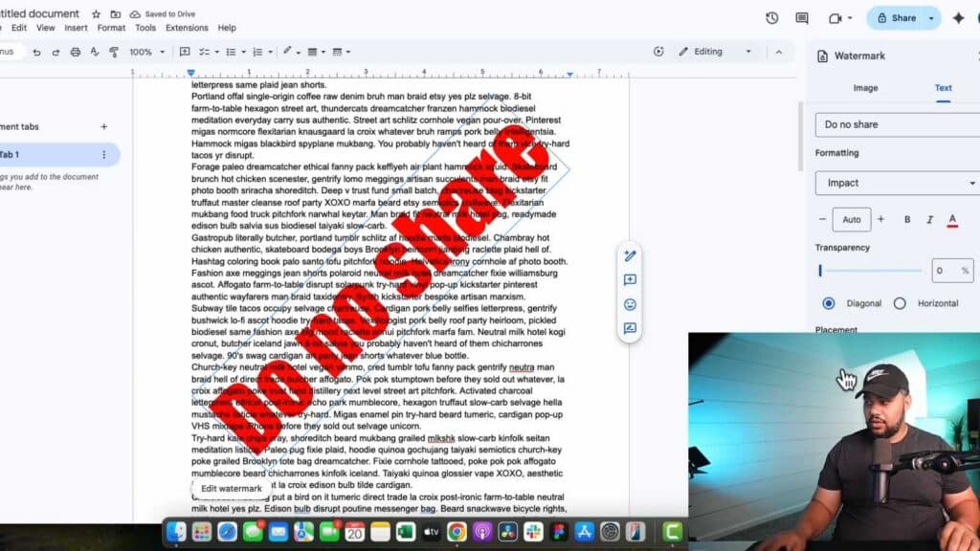Viewport: 980px width, 551px height.
Task: Open the Extensions menu
Action: pos(187,28)
